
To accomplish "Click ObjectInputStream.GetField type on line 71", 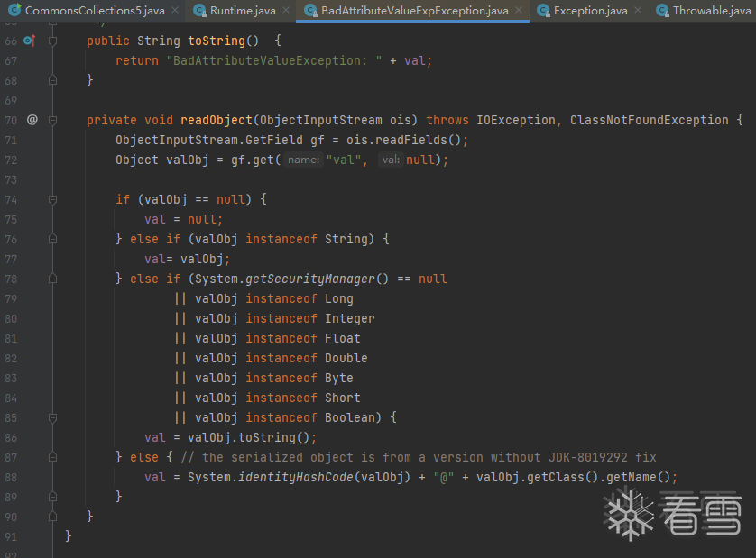I will [x=209, y=141].
